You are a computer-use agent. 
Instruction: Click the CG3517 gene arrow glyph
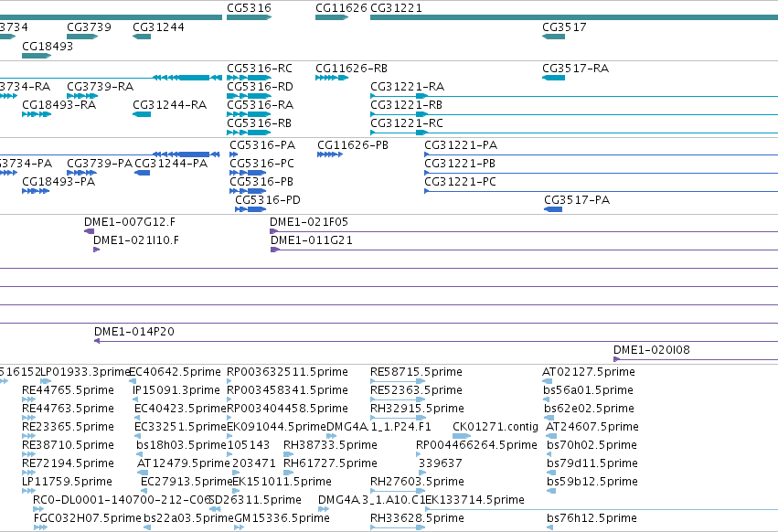(553, 37)
